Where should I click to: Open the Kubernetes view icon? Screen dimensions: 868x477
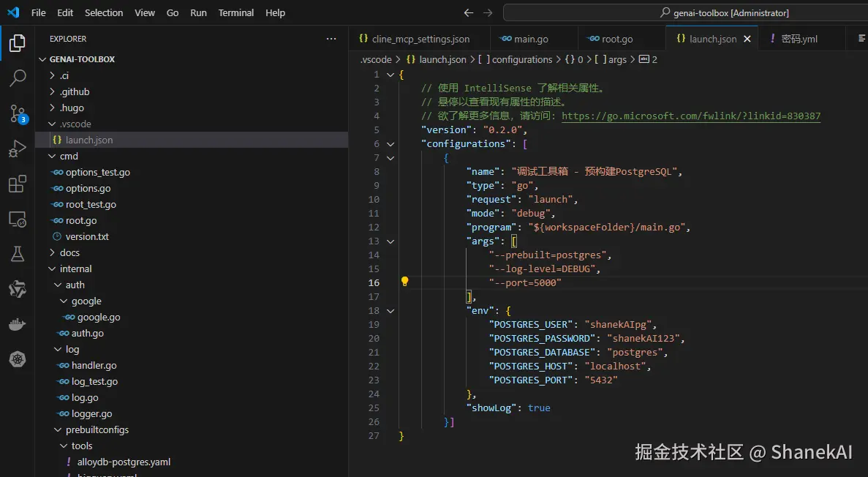click(x=18, y=359)
